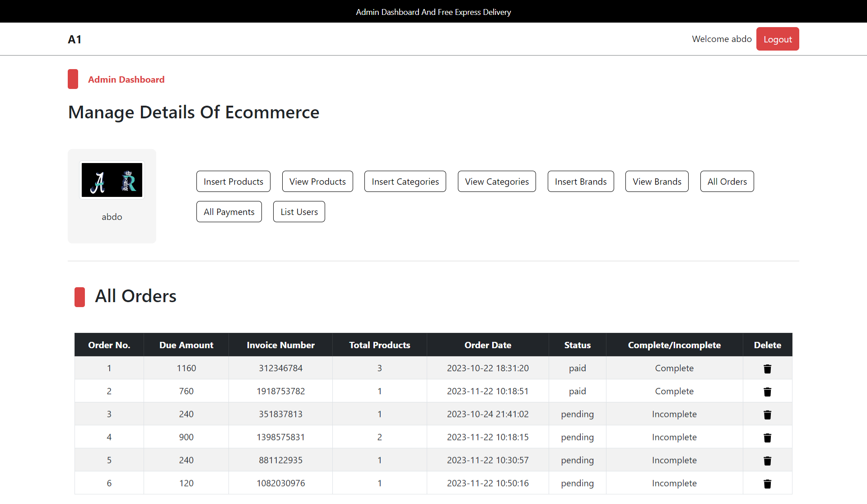Click trash icon for order 2
This screenshot has height=504, width=867.
[x=767, y=392]
